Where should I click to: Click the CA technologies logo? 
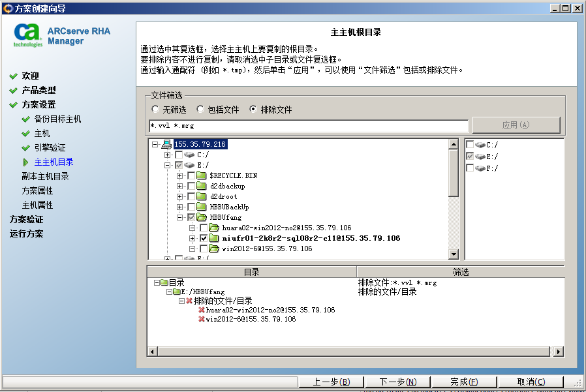pyautogui.click(x=27, y=35)
